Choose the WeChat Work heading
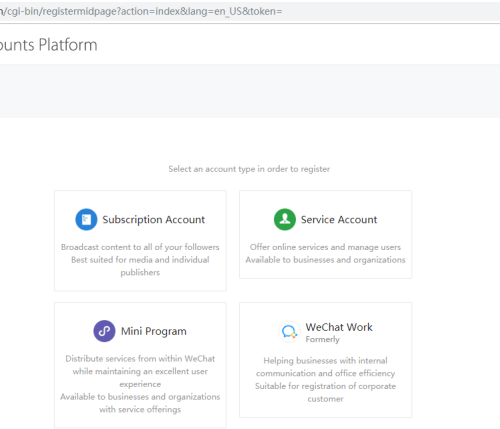Viewport: 500px width, 429px height. point(339,327)
